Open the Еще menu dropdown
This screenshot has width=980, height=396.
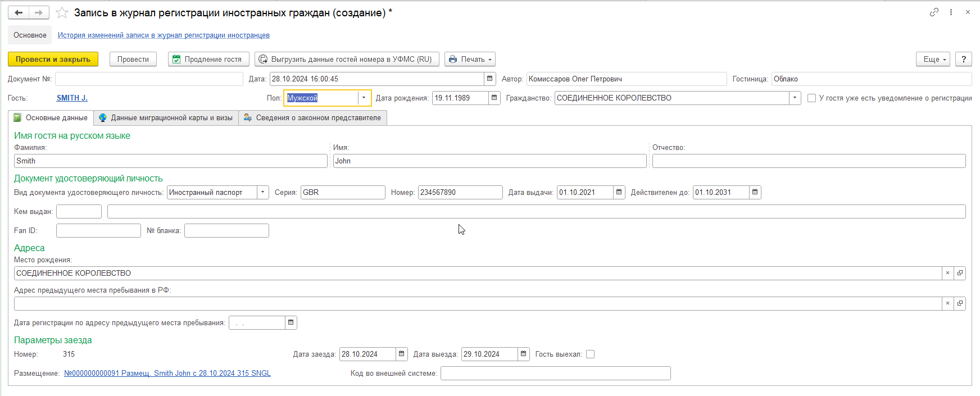(933, 59)
